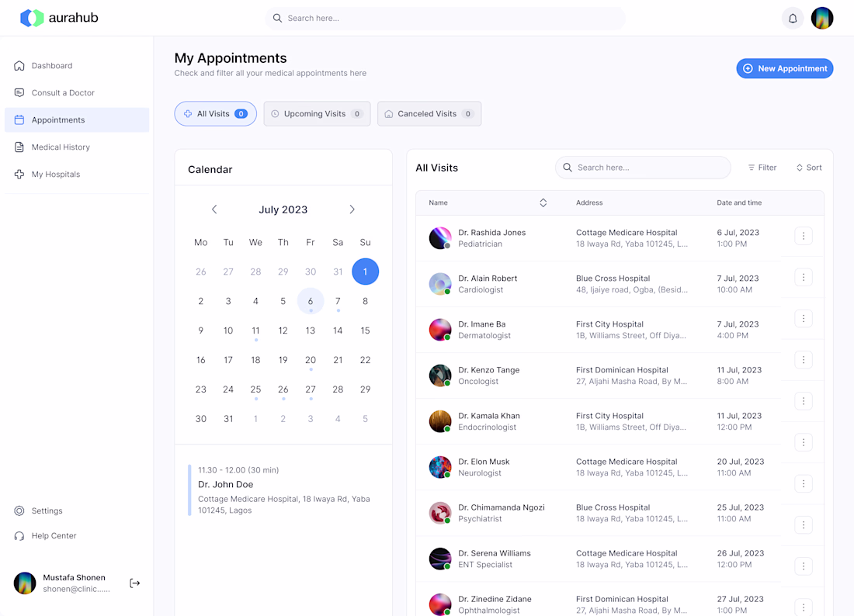This screenshot has width=854, height=616.
Task: Open options menu for Dr. Kenzo Tange
Action: coord(804,360)
